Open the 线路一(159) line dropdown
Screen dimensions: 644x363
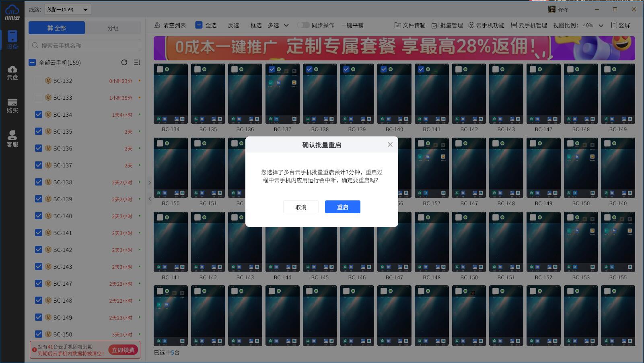pyautogui.click(x=68, y=9)
